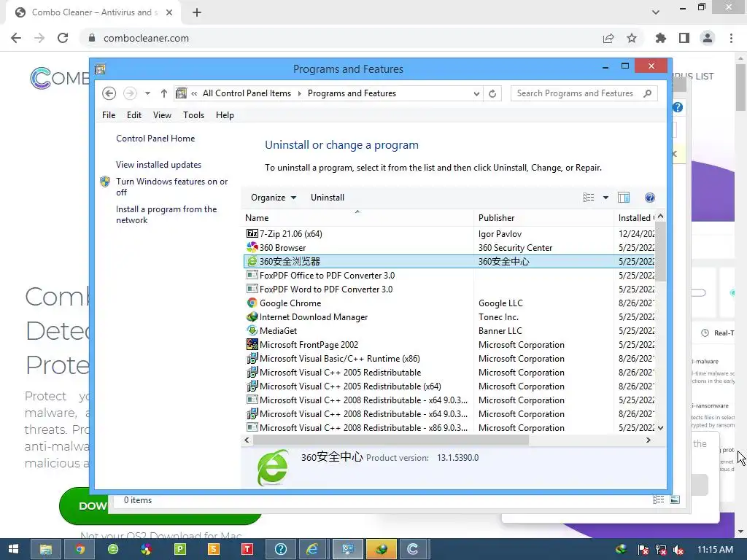Open the View menu
747x560 pixels.
point(162,114)
